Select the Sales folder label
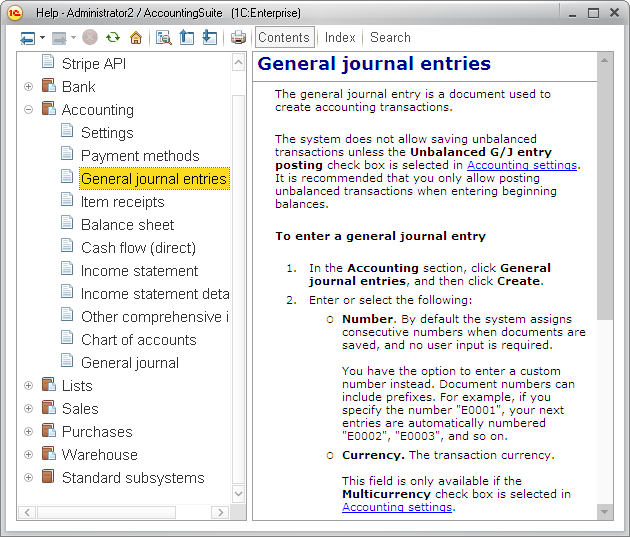This screenshot has width=630, height=537. pos(80,408)
